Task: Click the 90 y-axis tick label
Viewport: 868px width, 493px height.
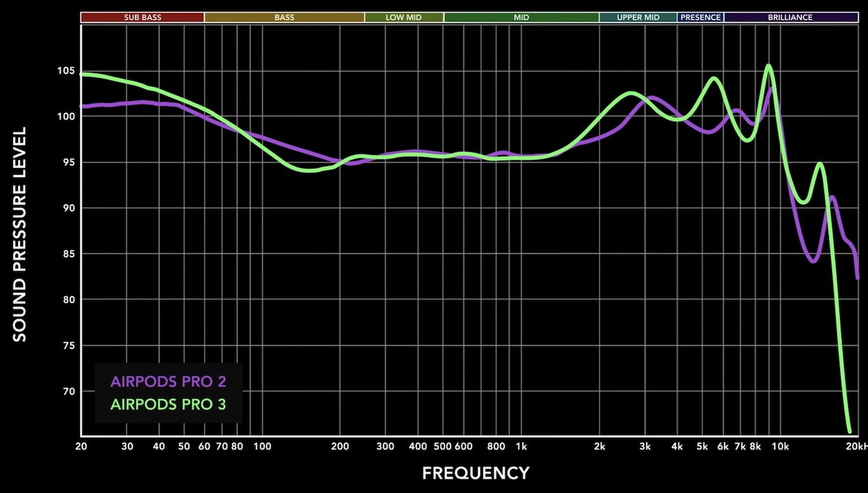Action: [67, 208]
